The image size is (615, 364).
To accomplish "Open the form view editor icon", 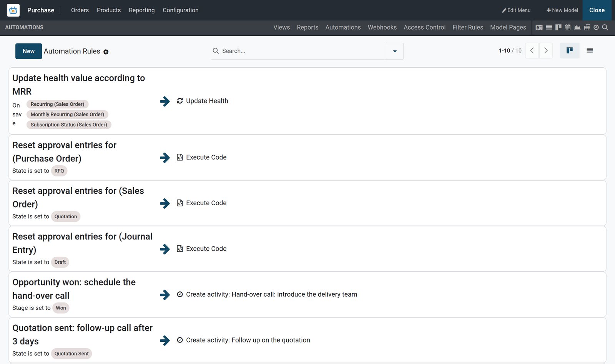I will 539,27.
